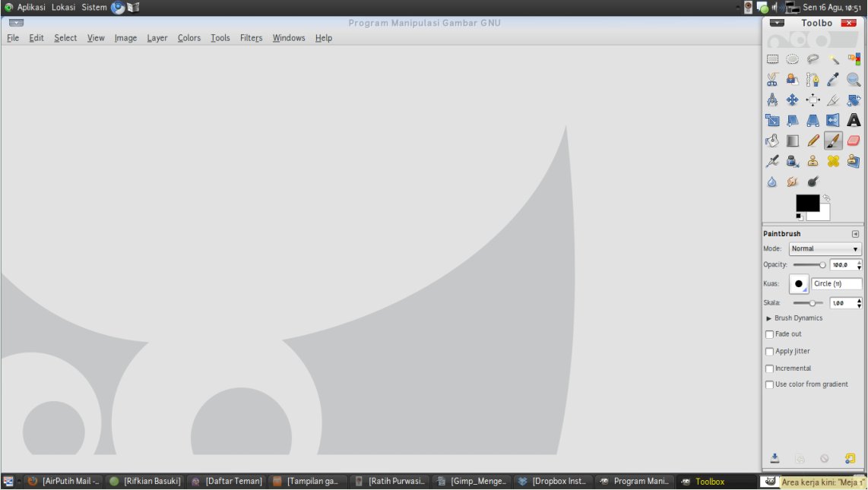Select the Fuzzy Select magic wand tool
This screenshot has height=490, width=868.
coord(834,59)
